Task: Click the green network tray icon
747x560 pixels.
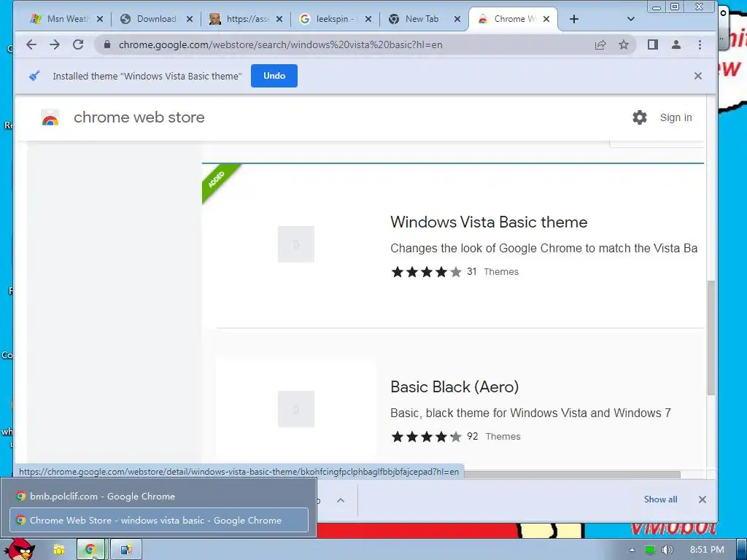Action: (x=650, y=550)
